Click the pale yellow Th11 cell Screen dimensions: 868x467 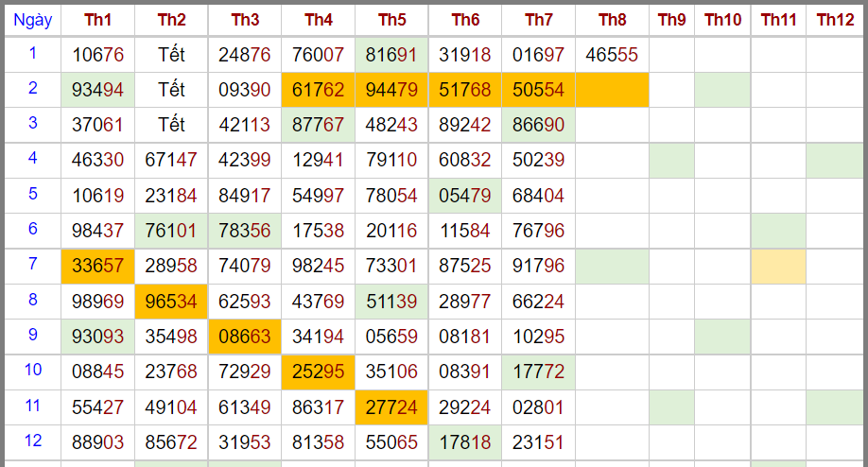click(x=778, y=267)
